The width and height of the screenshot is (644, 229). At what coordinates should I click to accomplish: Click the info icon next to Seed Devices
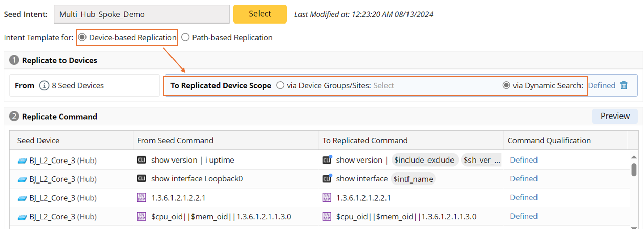click(45, 85)
